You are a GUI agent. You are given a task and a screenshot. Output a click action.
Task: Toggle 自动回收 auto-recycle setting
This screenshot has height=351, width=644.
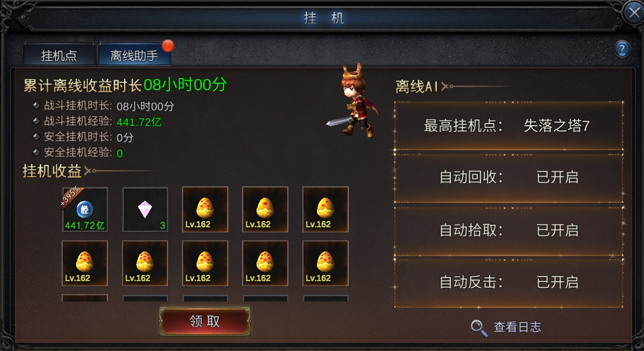coord(508,177)
